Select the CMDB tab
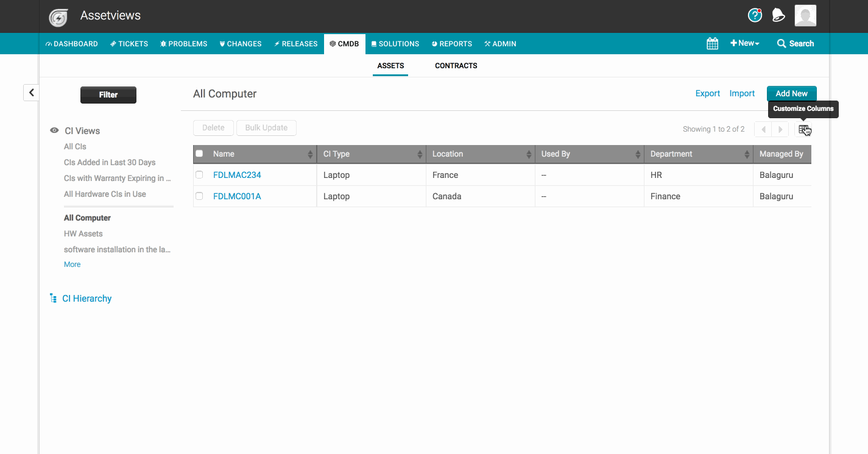 tap(344, 44)
